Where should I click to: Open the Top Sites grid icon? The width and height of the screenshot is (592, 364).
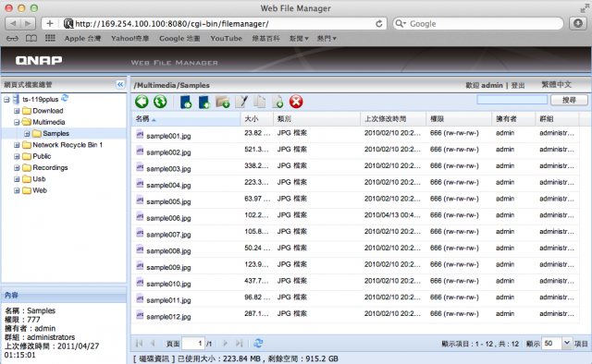pos(50,38)
